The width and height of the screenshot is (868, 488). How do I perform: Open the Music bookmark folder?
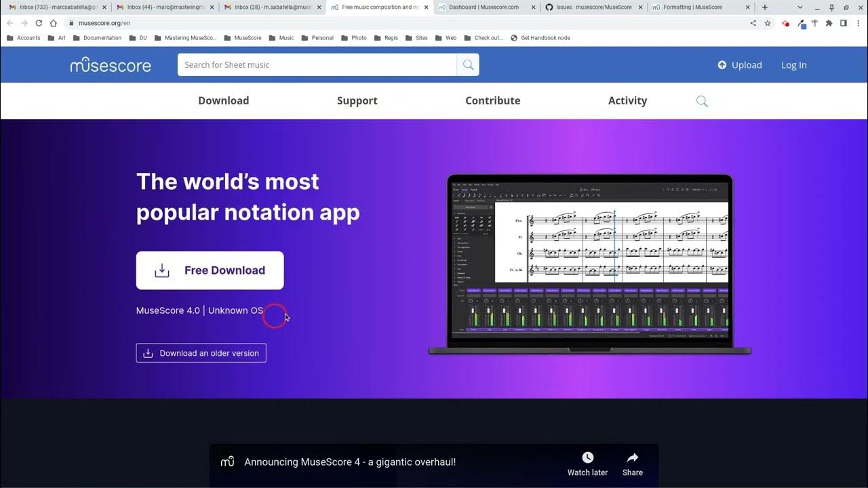[x=281, y=38]
